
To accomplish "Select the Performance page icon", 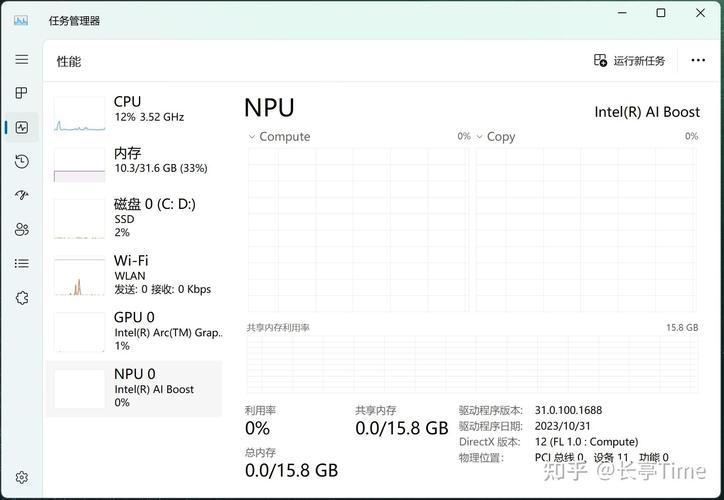I will [22, 127].
